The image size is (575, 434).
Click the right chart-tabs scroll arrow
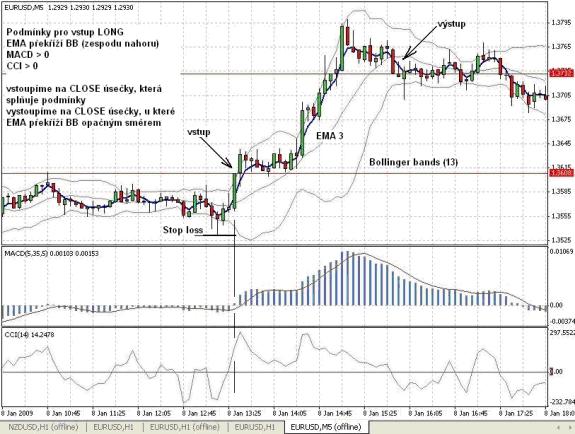[570, 427]
